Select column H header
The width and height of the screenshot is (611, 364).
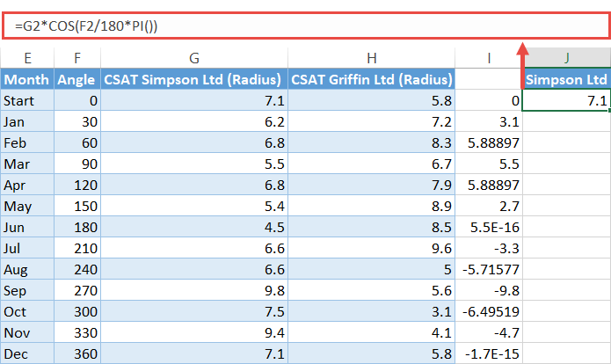pyautogui.click(x=371, y=58)
